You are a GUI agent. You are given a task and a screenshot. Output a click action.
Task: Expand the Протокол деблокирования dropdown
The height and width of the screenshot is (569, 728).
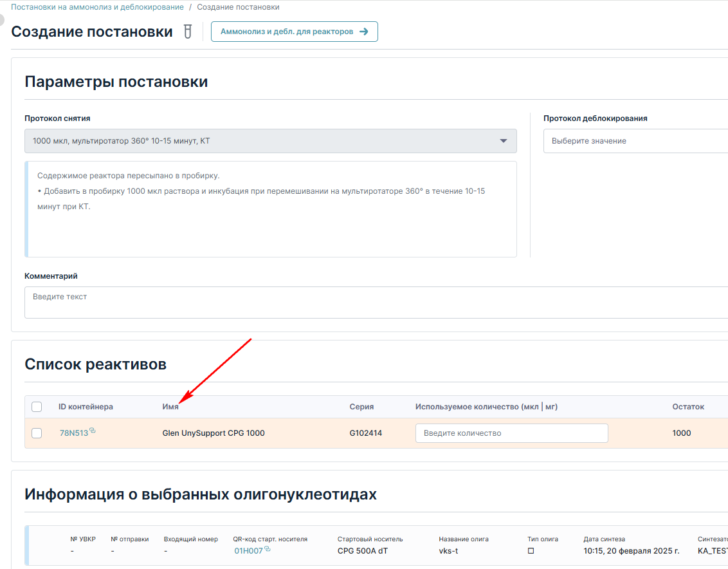[635, 141]
